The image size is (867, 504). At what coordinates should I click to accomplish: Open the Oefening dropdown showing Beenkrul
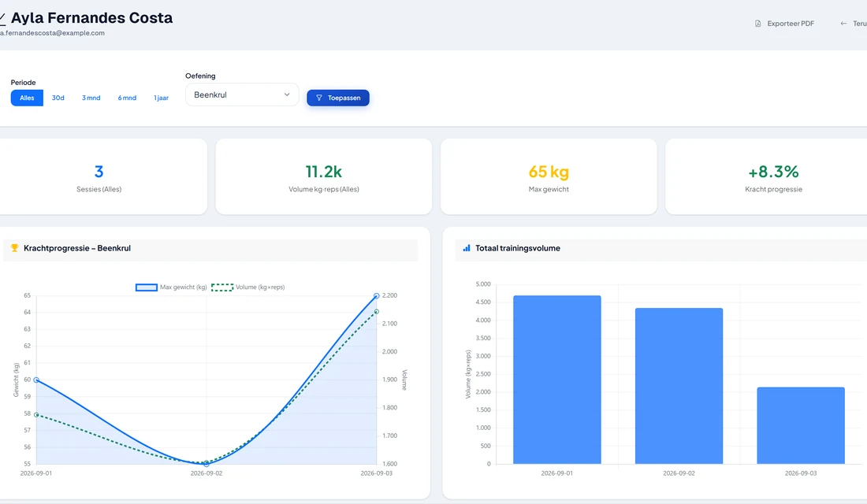click(x=242, y=94)
